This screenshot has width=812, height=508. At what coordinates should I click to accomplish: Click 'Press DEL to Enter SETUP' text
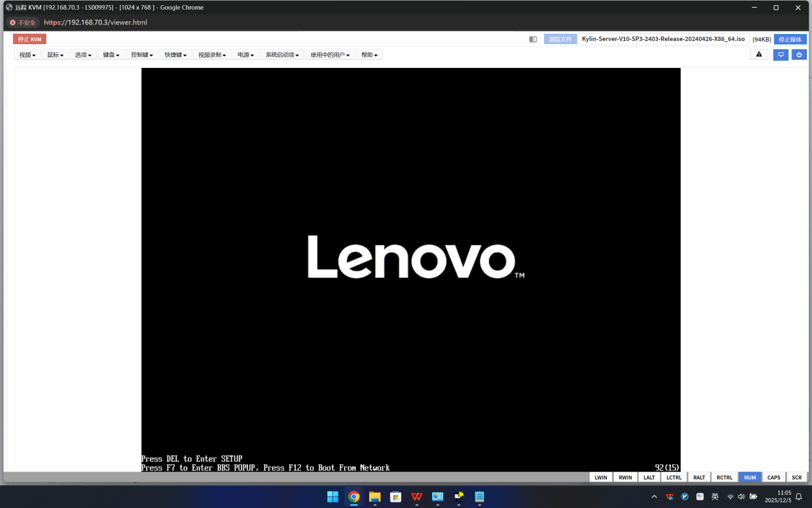pyautogui.click(x=192, y=459)
